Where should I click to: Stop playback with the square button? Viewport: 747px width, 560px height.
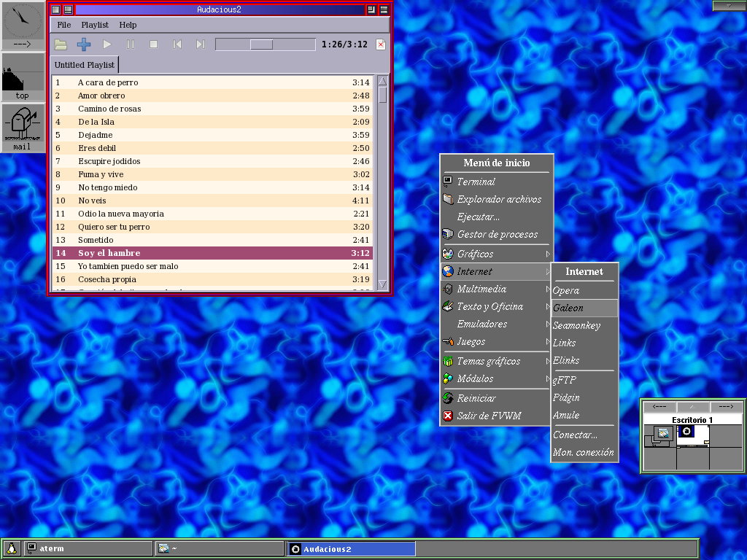pyautogui.click(x=153, y=44)
